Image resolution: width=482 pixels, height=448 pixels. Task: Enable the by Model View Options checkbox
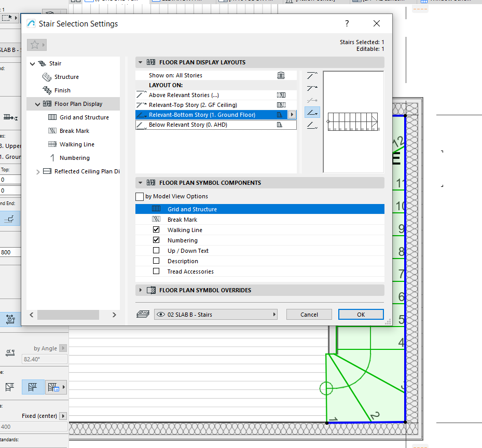coord(140,196)
